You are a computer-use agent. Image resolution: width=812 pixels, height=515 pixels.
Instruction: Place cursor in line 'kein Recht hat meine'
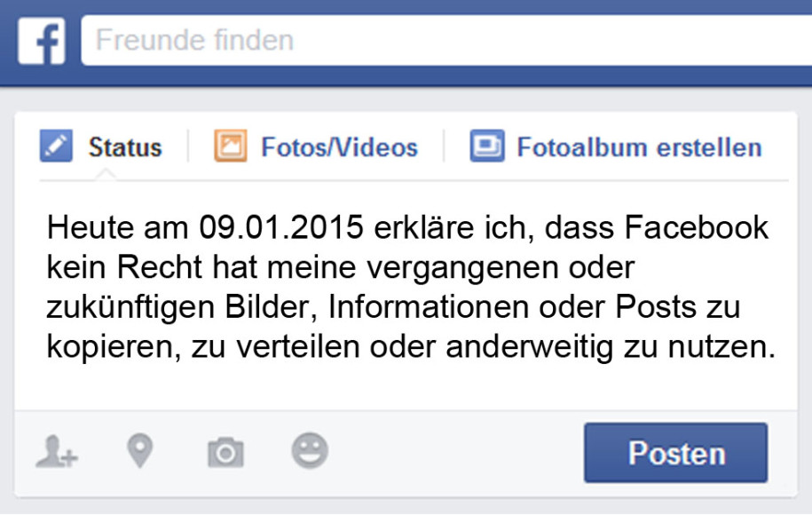[x=341, y=267]
